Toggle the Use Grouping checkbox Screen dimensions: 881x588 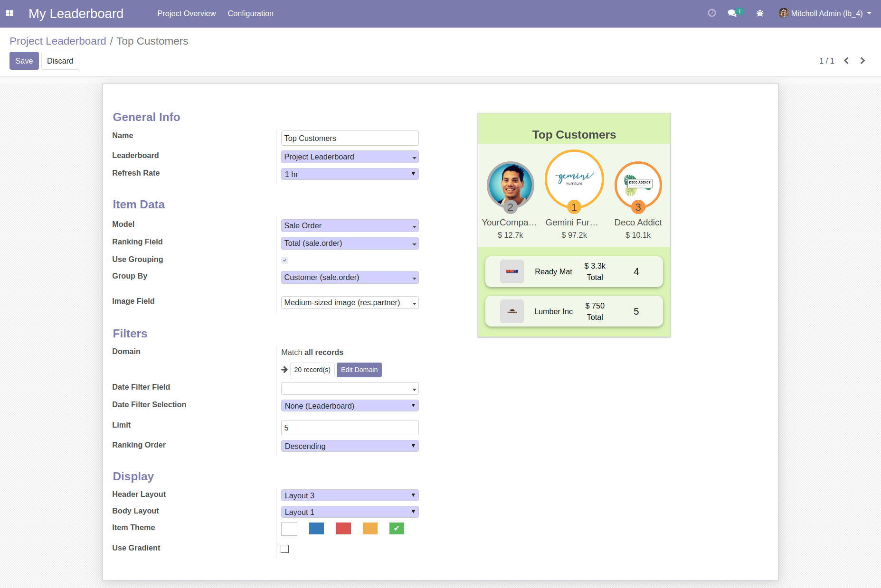click(285, 260)
